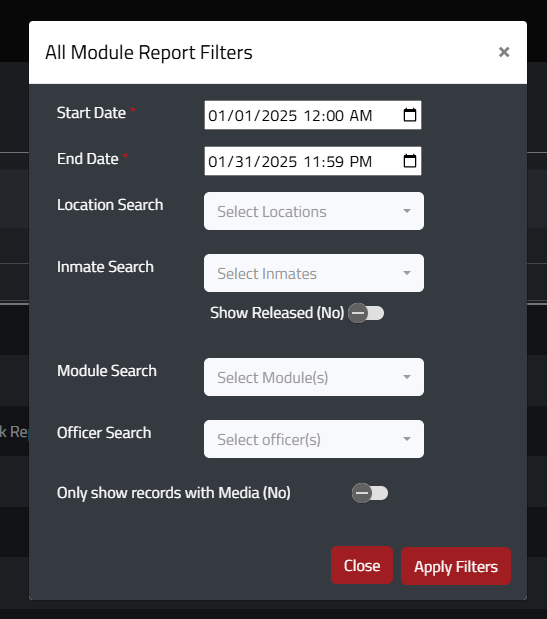
Task: Click the All Module Report Filters title
Action: point(149,53)
